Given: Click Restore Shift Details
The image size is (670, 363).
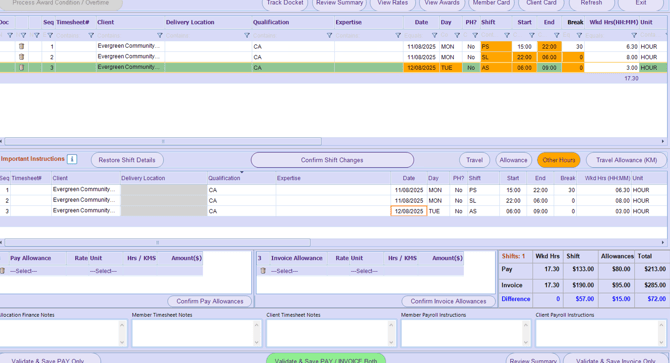Looking at the screenshot, I should pos(127,160).
